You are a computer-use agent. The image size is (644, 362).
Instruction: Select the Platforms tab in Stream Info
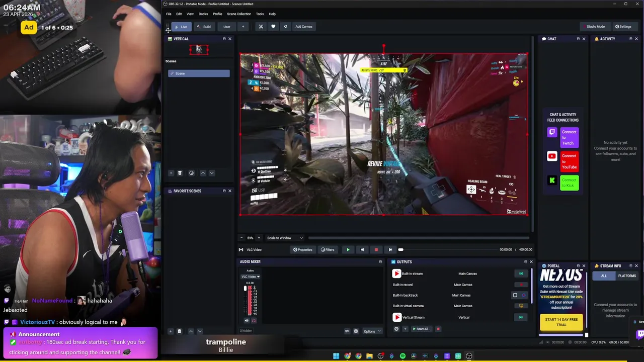tap(627, 276)
